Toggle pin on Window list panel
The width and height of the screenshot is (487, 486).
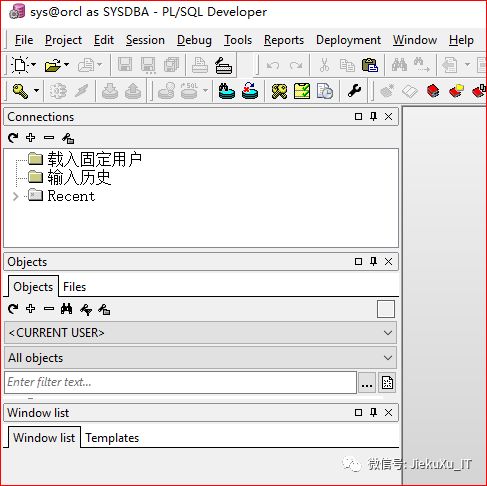click(x=373, y=412)
